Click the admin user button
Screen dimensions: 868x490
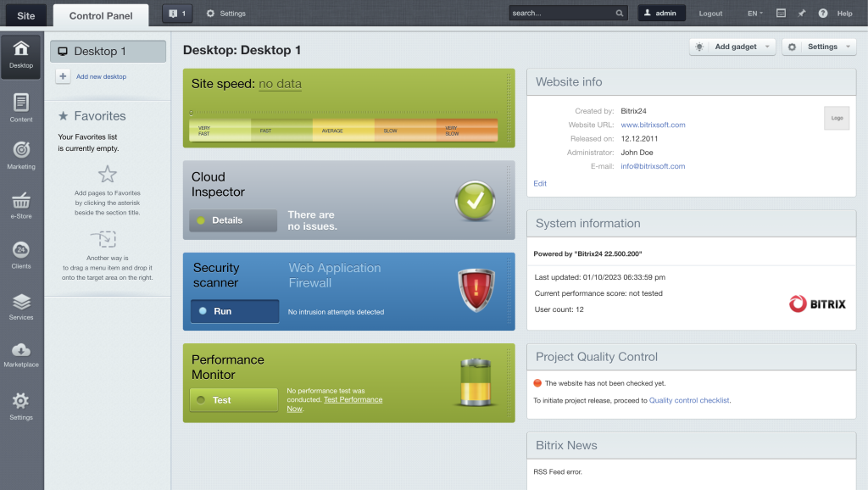pos(661,14)
